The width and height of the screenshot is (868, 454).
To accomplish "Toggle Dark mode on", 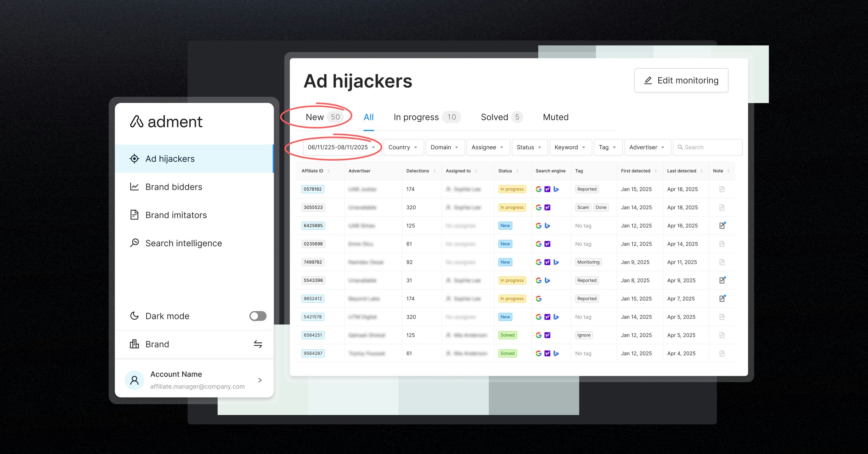I will [x=258, y=316].
